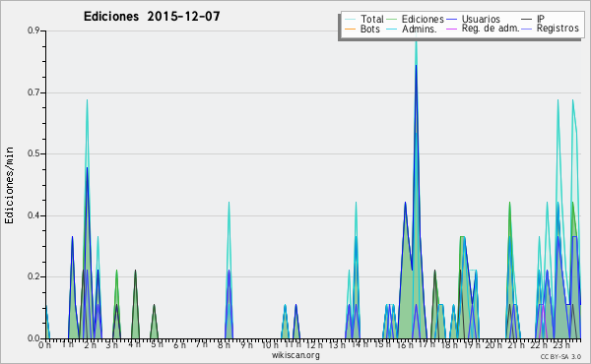This screenshot has width=591, height=364.
Task: Select the Admins. legend label
Action: click(420, 29)
